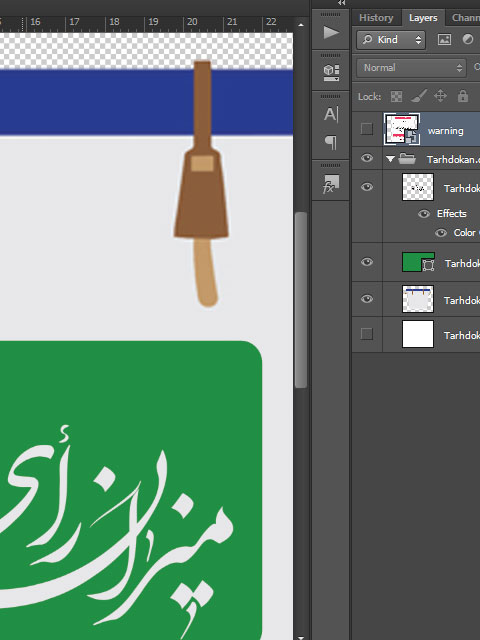Select the blue banner layer thumbnail
480x640 pixels.
point(418,299)
